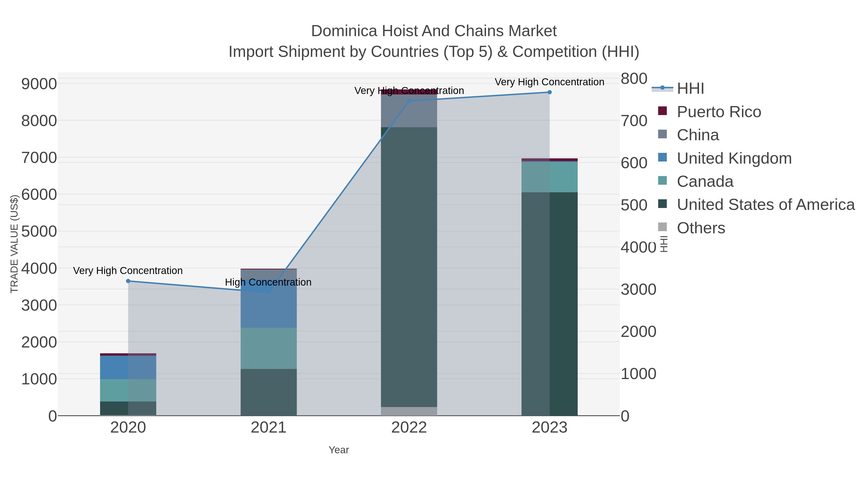This screenshot has width=868, height=488.
Task: Select the 2020 HHI data point
Action: [128, 281]
